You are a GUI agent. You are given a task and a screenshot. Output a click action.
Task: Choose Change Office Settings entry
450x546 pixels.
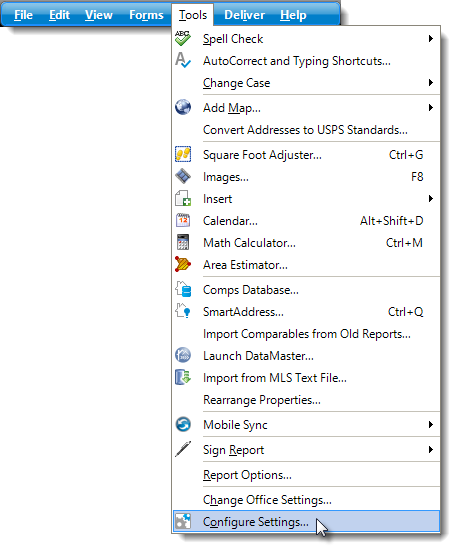point(267,500)
